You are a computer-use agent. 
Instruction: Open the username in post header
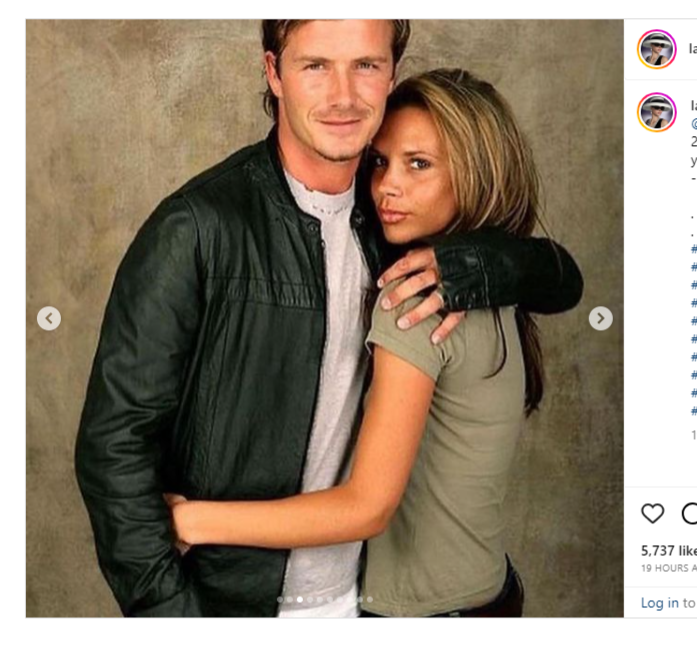click(693, 48)
